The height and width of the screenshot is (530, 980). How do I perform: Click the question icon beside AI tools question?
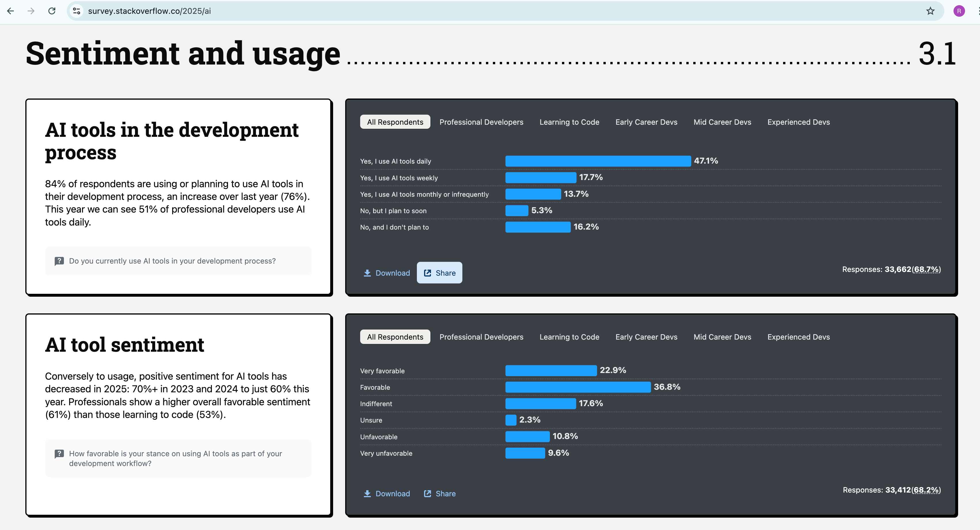click(x=59, y=261)
